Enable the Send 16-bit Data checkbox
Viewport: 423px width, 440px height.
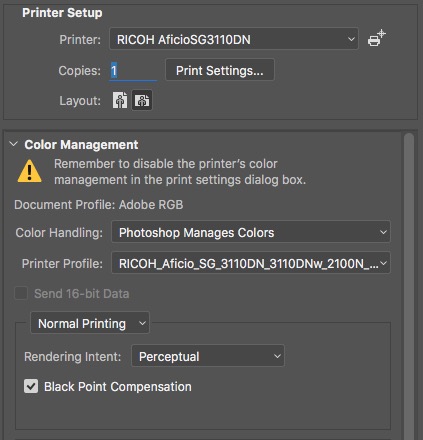pos(21,293)
